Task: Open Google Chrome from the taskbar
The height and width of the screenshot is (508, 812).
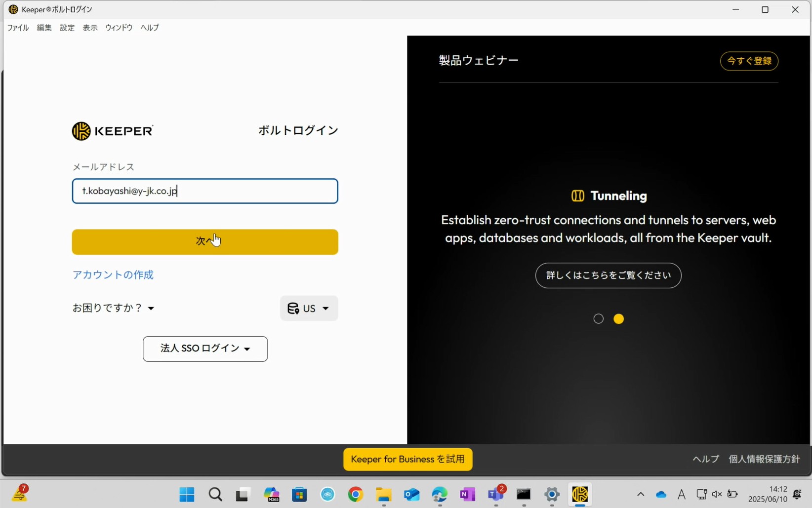Action: click(355, 494)
